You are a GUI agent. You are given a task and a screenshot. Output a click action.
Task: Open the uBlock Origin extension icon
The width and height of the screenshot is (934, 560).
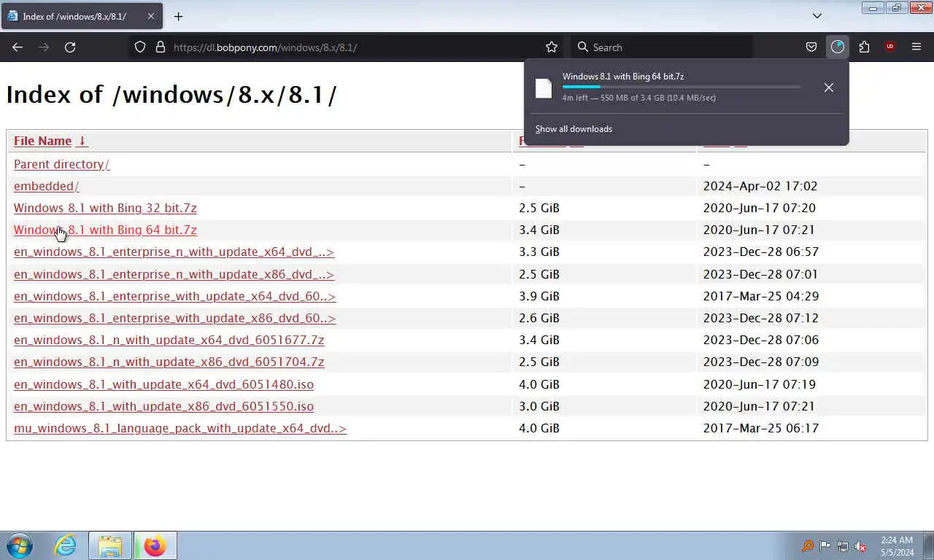pos(889,47)
